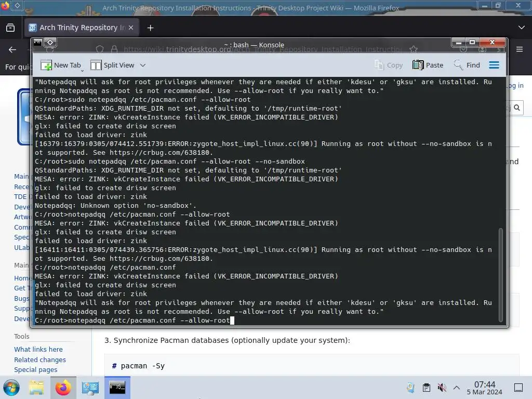Open the Konsole hamburger menu
Image resolution: width=532 pixels, height=399 pixels.
click(494, 65)
